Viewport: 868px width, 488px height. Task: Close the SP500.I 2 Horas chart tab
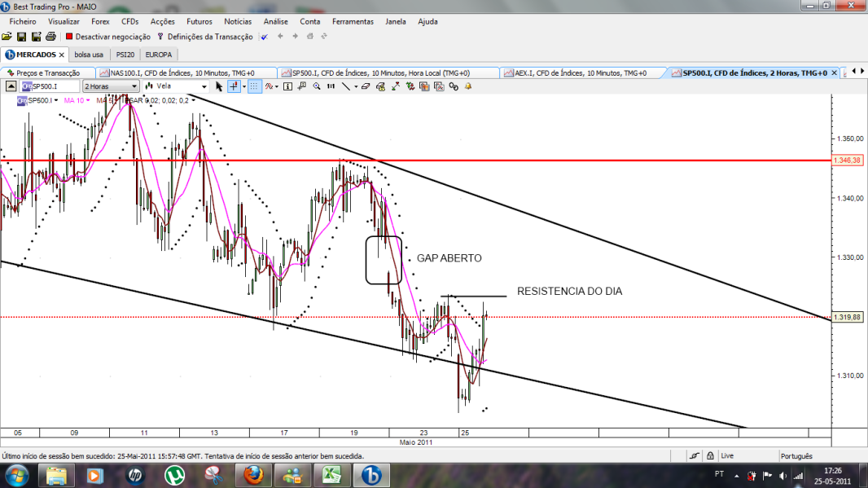(835, 73)
